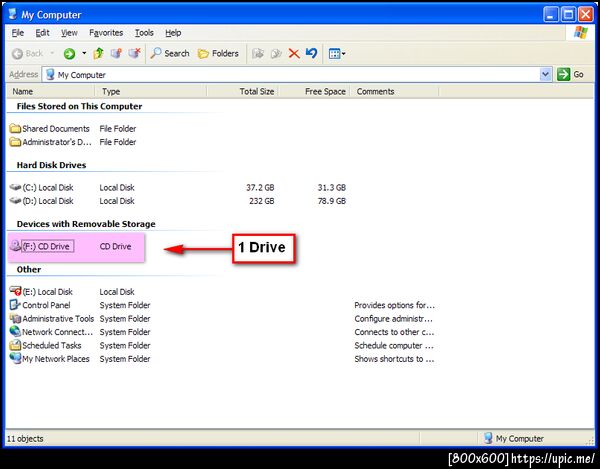Click the '78.9 GB' free space value
The height and width of the screenshot is (469, 600).
[331, 201]
